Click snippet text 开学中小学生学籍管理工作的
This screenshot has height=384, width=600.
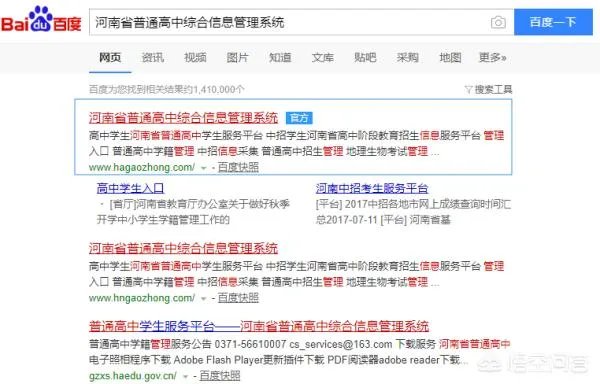point(163,220)
